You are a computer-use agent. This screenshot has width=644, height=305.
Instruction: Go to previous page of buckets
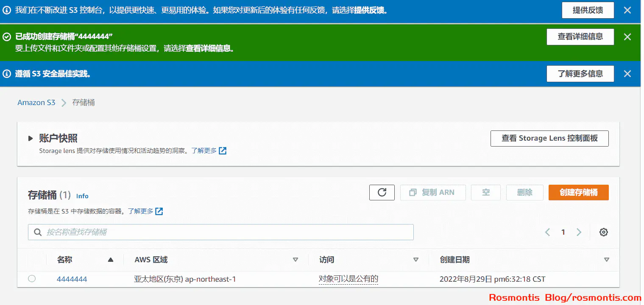pos(547,232)
